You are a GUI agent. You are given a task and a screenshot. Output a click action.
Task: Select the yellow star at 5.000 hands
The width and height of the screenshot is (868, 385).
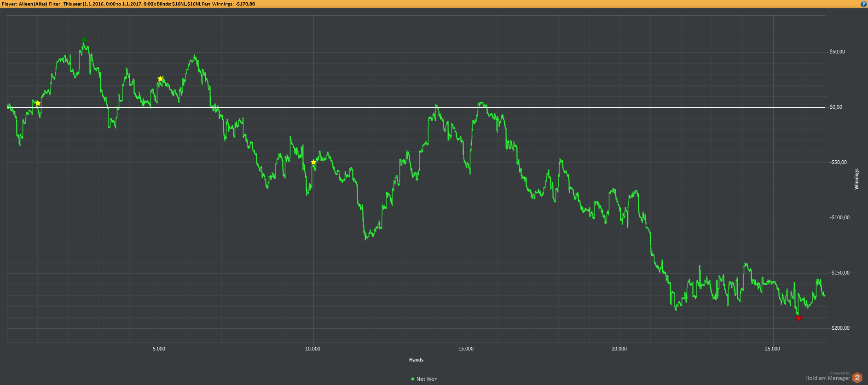(x=160, y=79)
